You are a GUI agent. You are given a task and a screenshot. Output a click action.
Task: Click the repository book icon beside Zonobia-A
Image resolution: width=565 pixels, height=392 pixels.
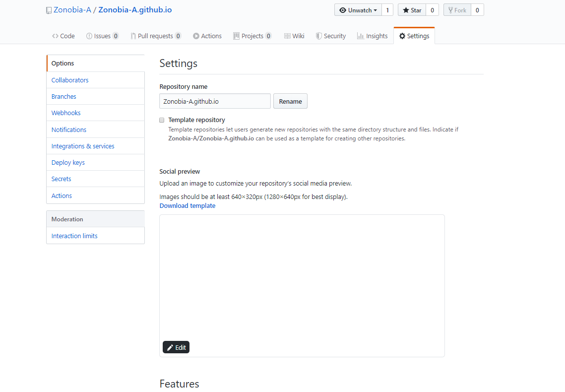click(48, 10)
